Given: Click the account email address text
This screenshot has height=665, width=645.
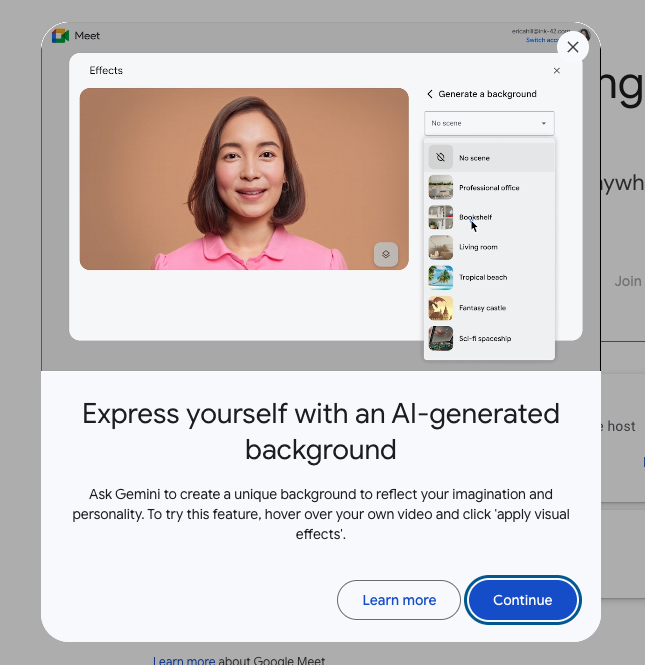Looking at the screenshot, I should pos(540,31).
